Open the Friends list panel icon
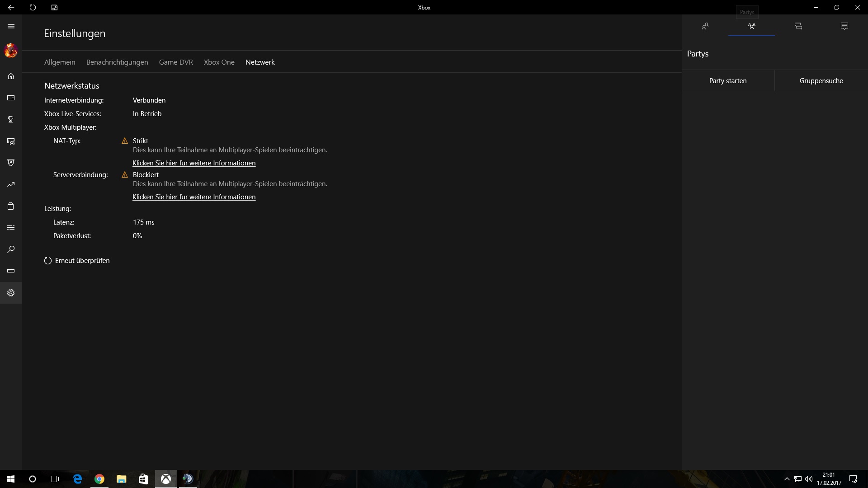868x488 pixels. (x=705, y=26)
